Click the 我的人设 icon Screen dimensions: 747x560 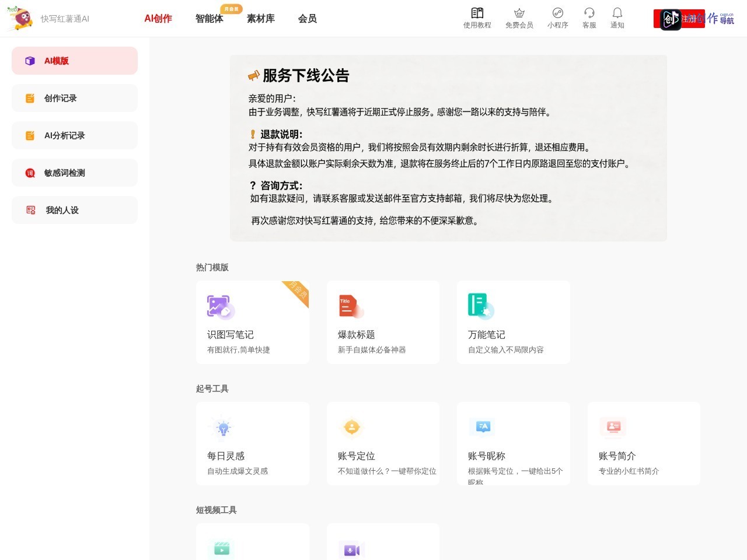click(x=31, y=210)
